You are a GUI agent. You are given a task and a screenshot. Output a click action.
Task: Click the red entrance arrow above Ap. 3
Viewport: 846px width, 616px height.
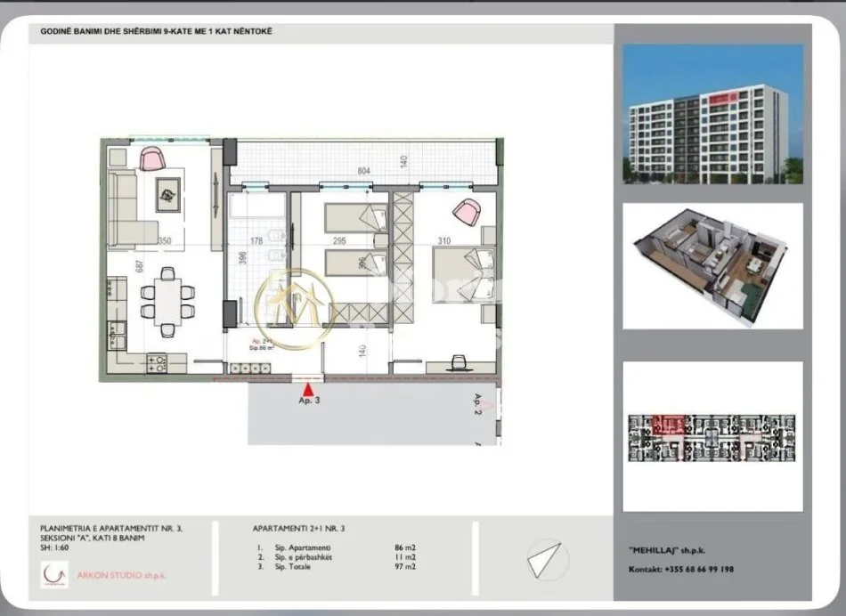tap(308, 388)
